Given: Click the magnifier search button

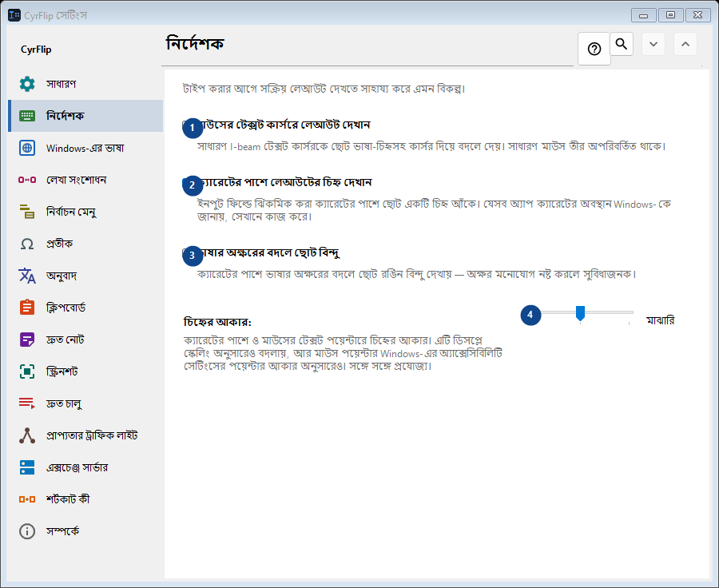Looking at the screenshot, I should point(622,44).
